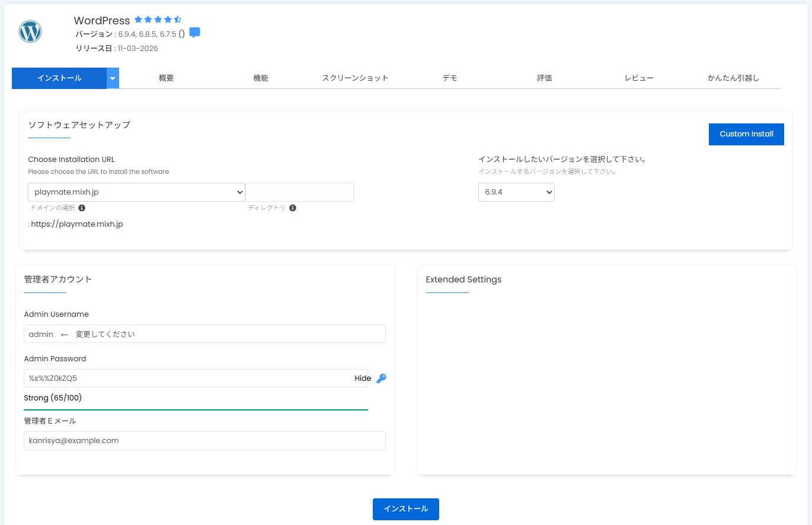Click the Choose Installation URL label
This screenshot has width=812, height=525.
click(71, 159)
